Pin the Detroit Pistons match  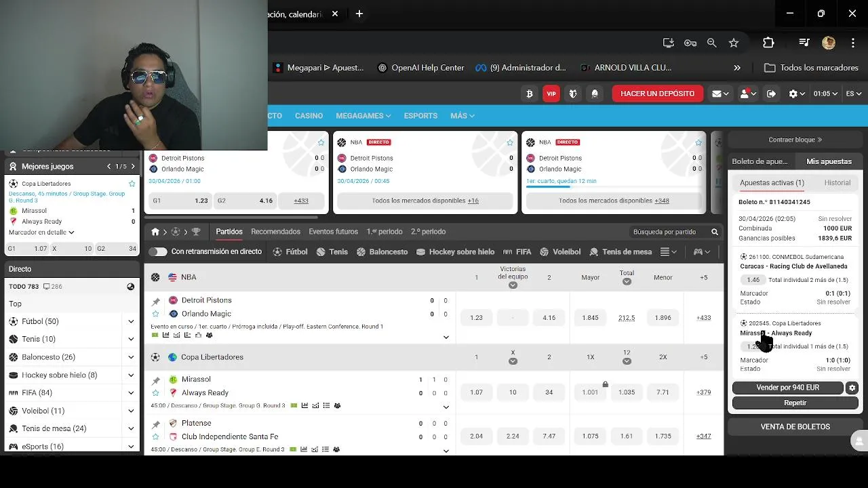155,301
